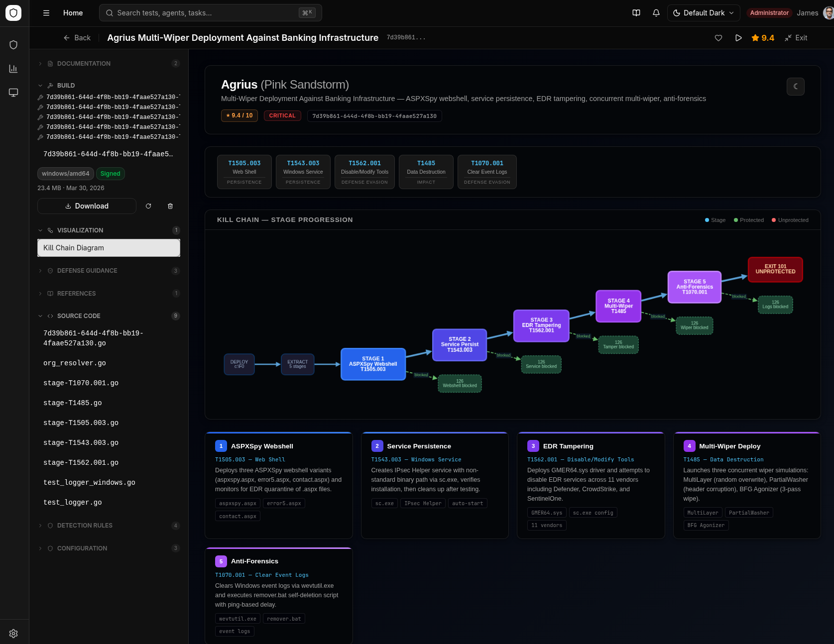
Task: Select the Kill Chain Diagram item
Action: click(109, 248)
